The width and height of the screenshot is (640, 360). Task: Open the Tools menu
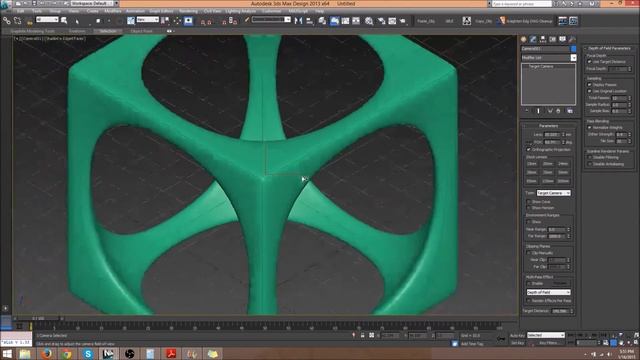pyautogui.click(x=37, y=11)
